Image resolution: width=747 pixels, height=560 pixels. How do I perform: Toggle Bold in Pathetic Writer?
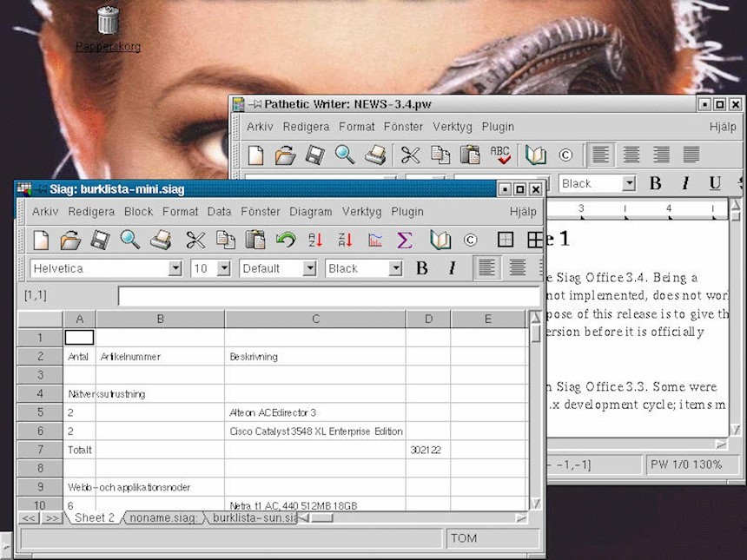point(656,183)
